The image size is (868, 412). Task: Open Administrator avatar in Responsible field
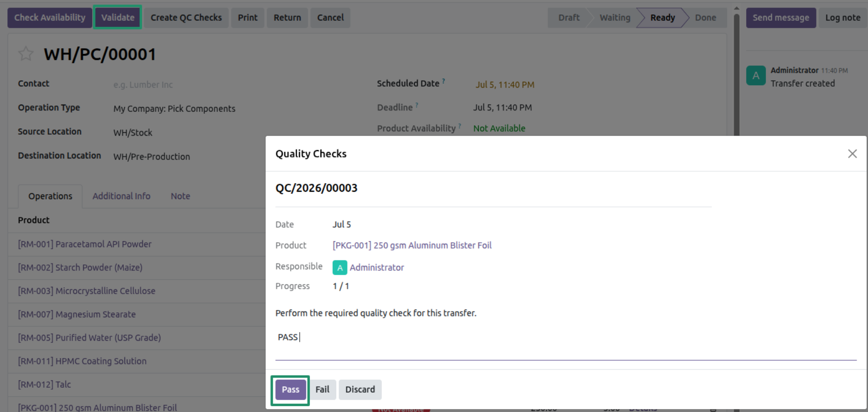point(340,267)
